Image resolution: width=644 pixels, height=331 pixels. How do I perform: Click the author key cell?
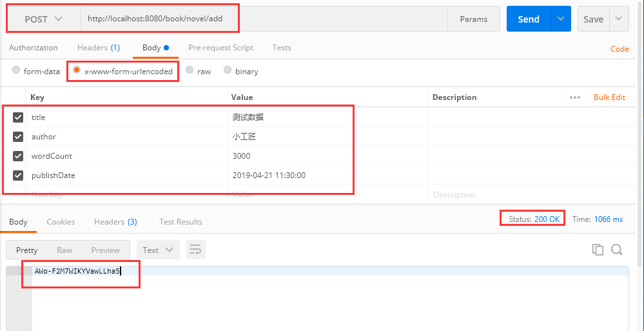[127, 137]
